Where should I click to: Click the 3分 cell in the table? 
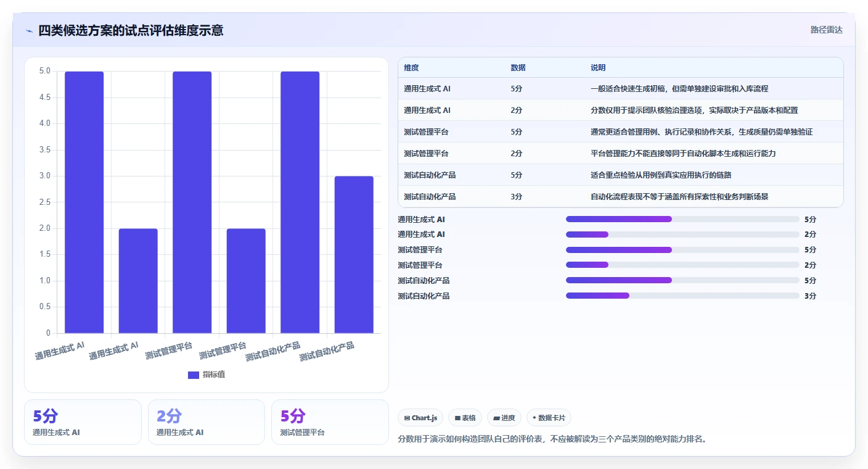[517, 197]
